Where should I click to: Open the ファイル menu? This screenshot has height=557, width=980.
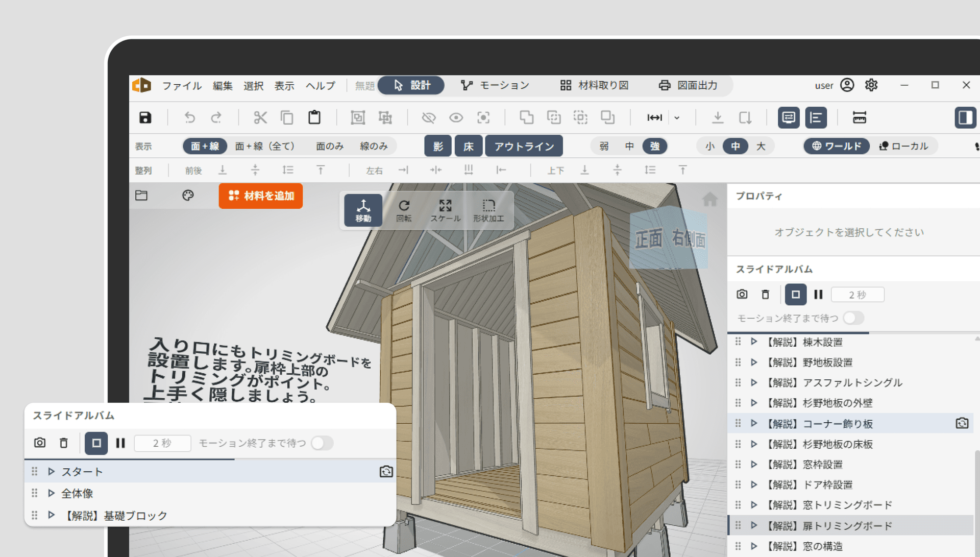[x=182, y=85]
